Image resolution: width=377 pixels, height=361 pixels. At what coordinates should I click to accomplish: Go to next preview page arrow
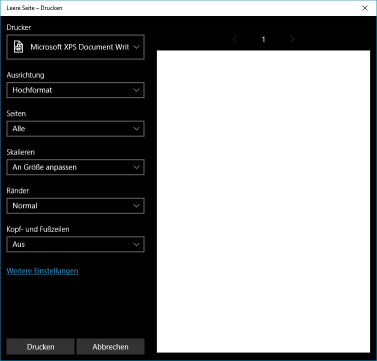click(292, 39)
